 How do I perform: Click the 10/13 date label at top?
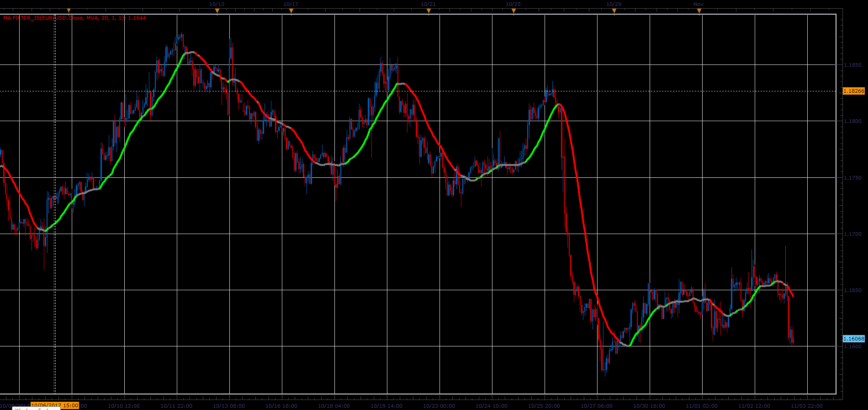[217, 4]
